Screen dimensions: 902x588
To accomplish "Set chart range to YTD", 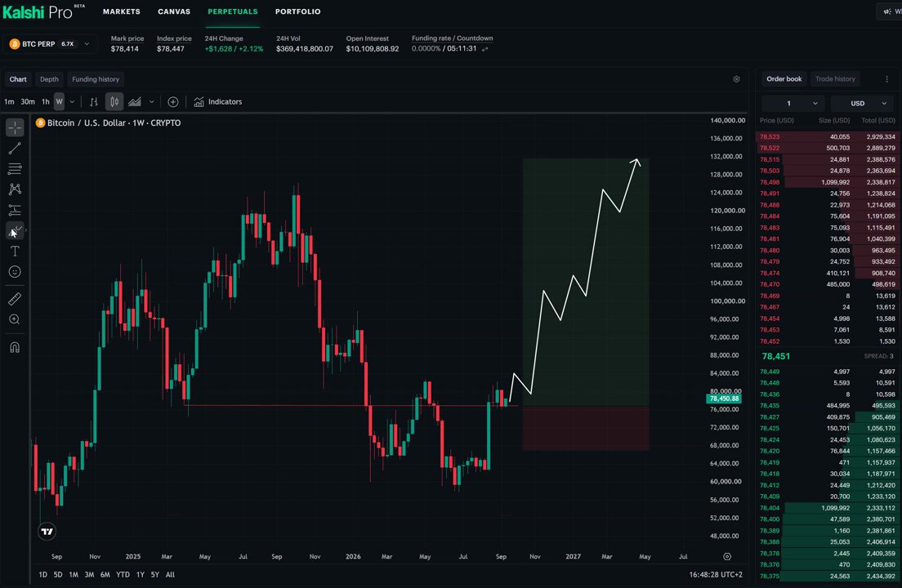I will (x=123, y=574).
